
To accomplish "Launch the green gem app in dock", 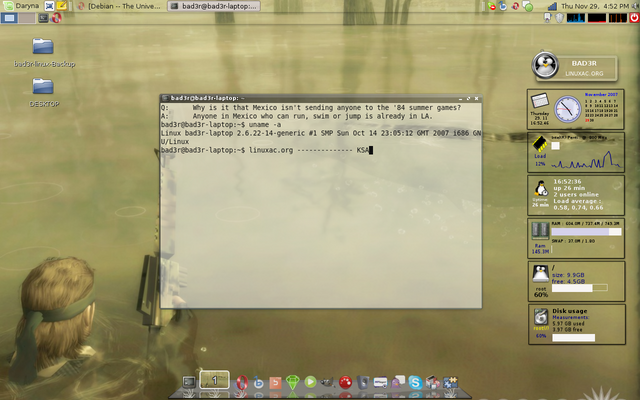I will [293, 382].
